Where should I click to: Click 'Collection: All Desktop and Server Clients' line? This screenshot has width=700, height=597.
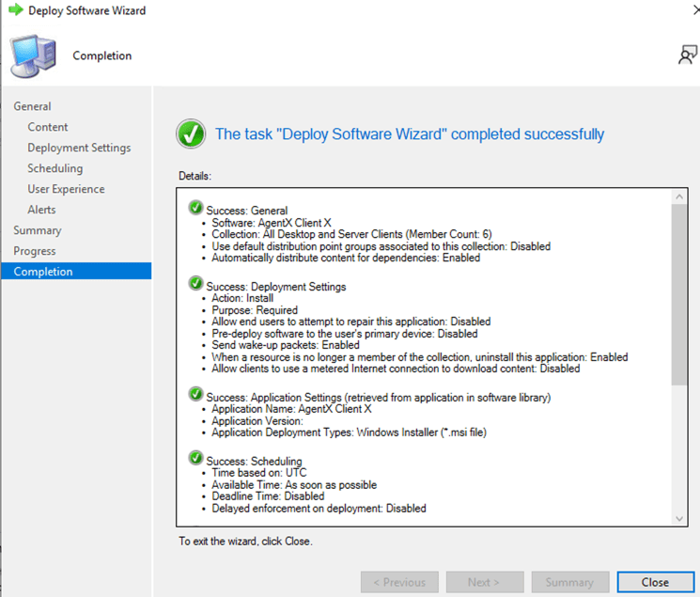click(351, 234)
